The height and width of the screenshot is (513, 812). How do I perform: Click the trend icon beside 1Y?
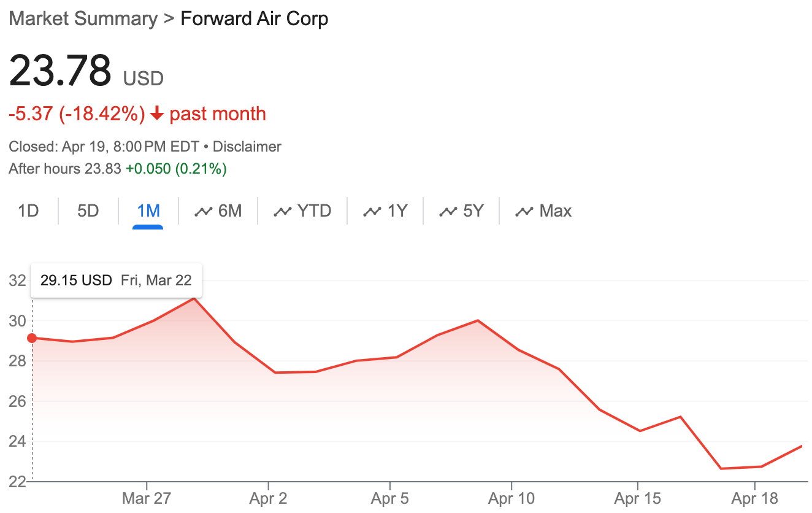372,212
